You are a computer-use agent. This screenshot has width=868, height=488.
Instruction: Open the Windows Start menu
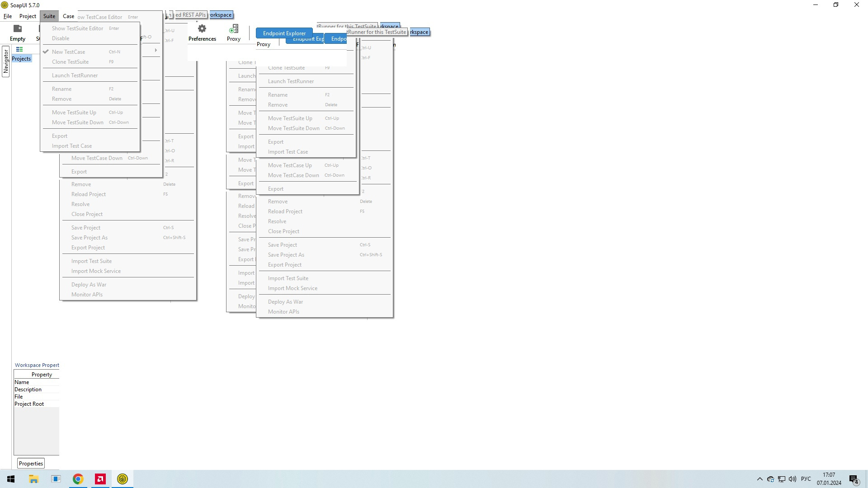(x=11, y=479)
